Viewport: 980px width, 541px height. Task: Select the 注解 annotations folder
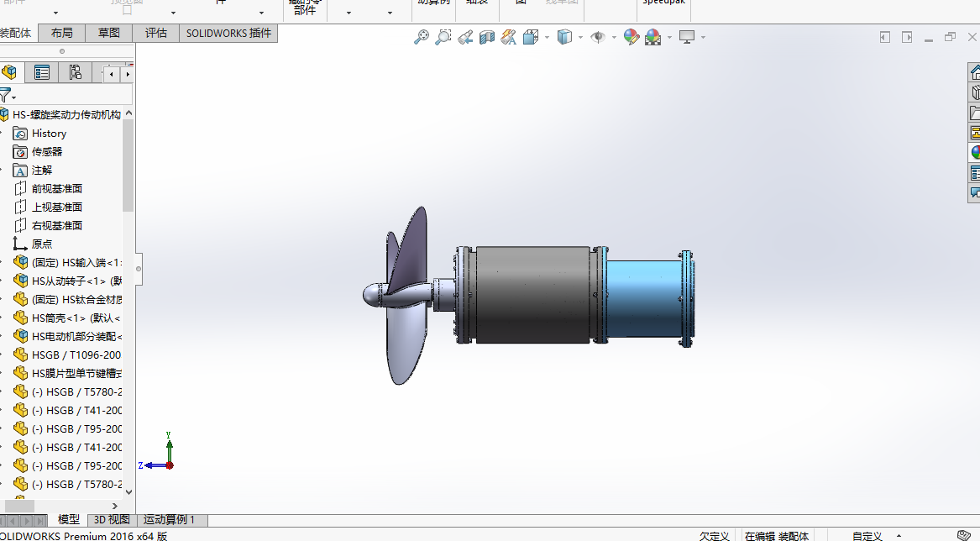(x=42, y=171)
